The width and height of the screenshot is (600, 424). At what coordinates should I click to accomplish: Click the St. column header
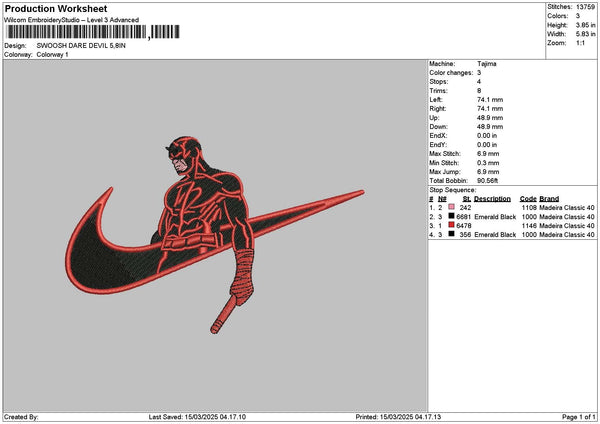click(466, 198)
